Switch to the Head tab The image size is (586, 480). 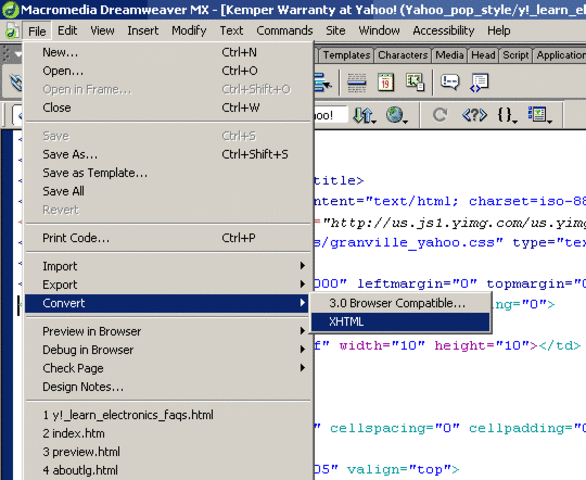pos(483,55)
